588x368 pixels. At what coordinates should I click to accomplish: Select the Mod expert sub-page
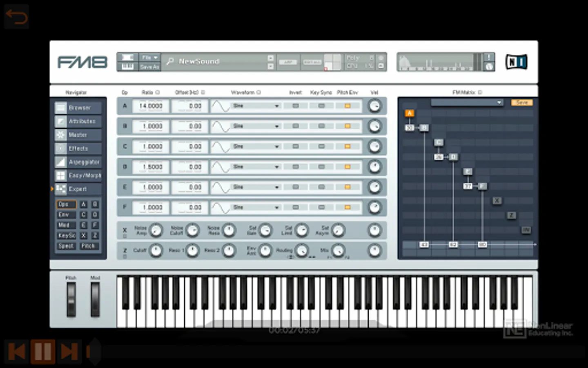click(x=66, y=225)
